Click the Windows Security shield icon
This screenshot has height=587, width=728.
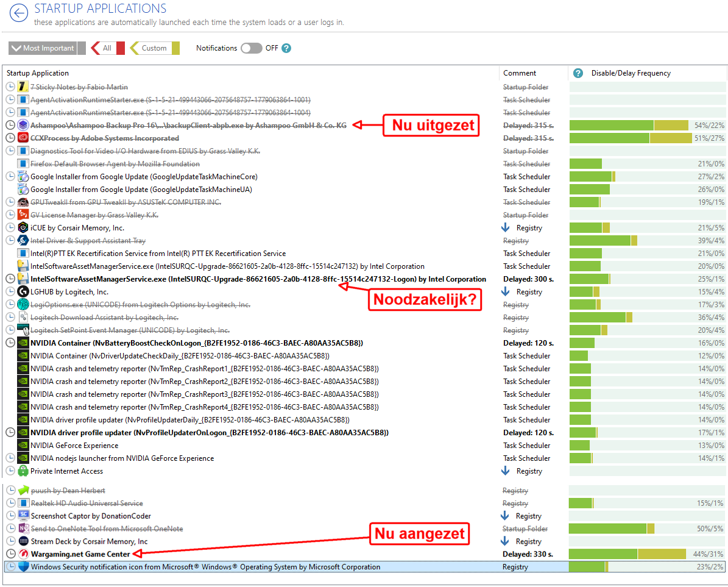(x=23, y=567)
